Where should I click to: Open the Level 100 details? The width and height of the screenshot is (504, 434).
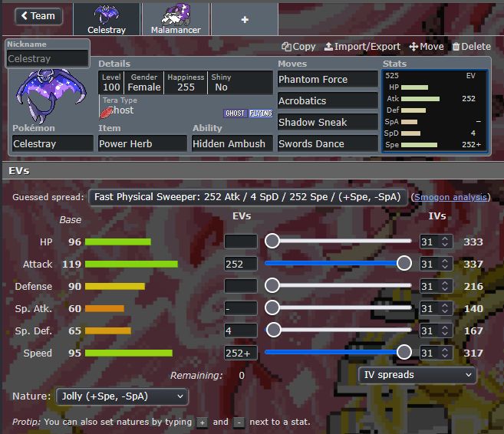click(x=111, y=83)
